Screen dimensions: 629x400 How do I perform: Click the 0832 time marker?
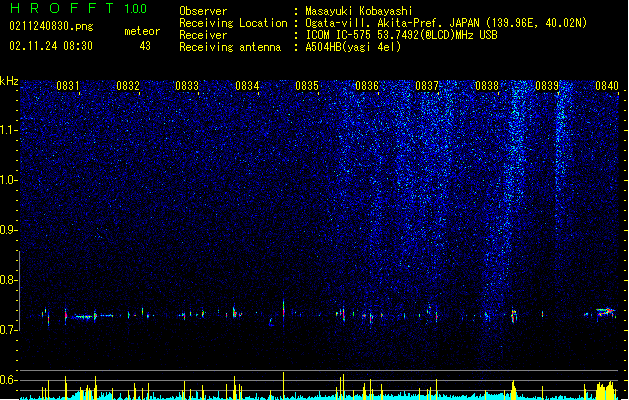click(x=128, y=86)
